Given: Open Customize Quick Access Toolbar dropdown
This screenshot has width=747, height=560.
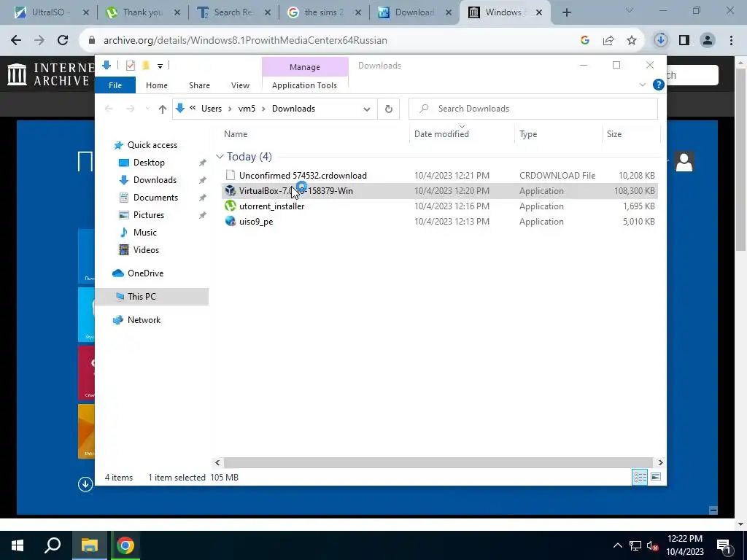Looking at the screenshot, I should (160, 66).
